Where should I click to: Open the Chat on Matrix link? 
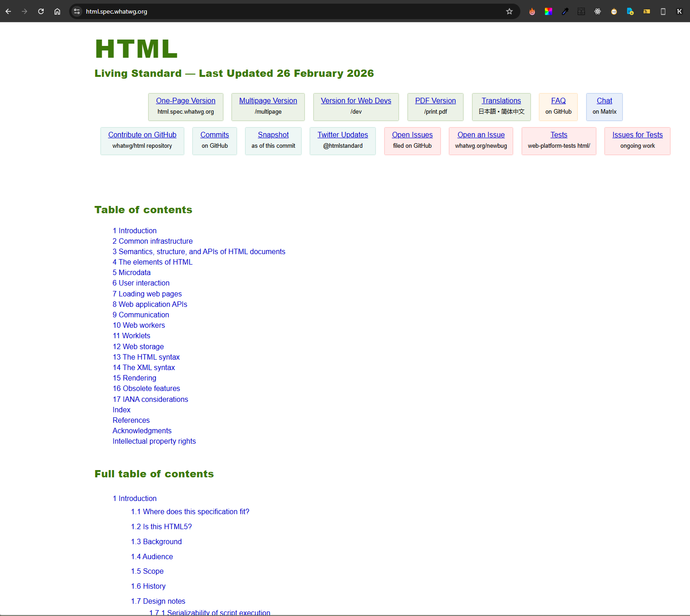click(x=604, y=100)
